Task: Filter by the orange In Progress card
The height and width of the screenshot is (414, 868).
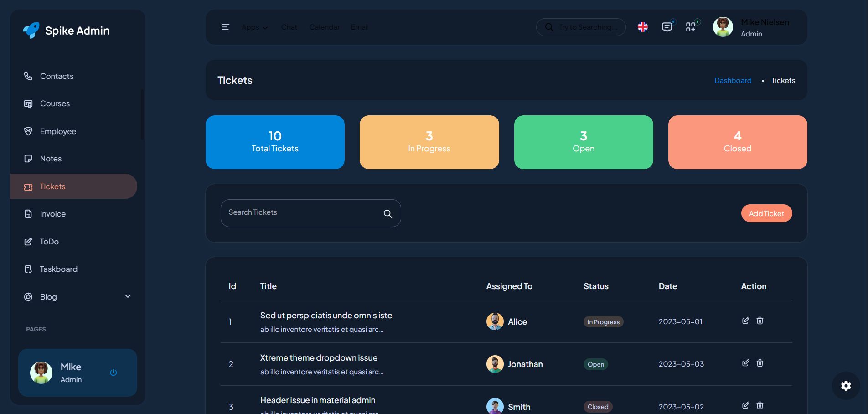Action: [429, 142]
